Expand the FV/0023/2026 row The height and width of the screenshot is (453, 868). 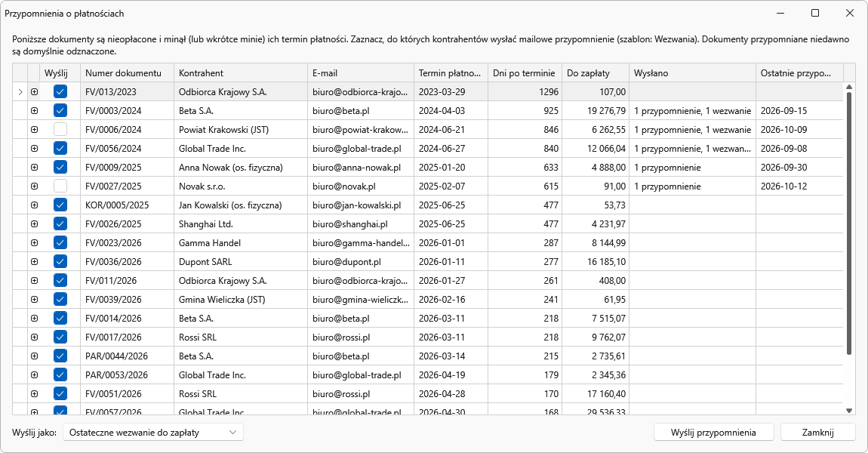(34, 242)
